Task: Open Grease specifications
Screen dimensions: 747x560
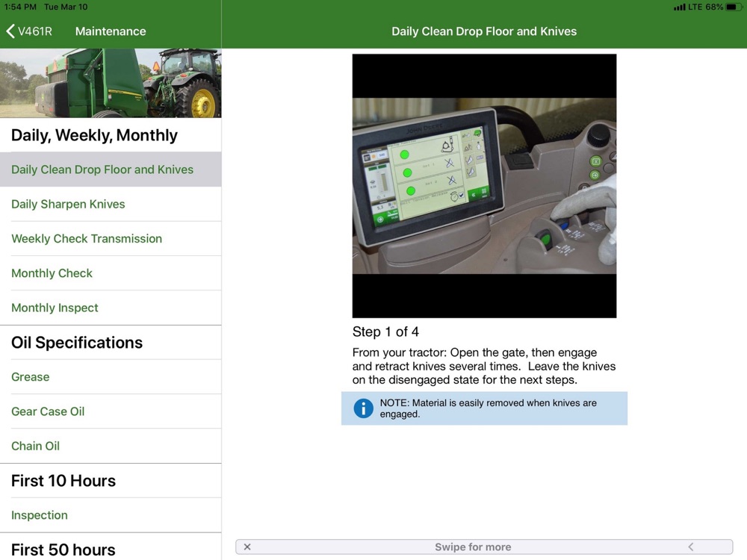Action: (x=31, y=377)
